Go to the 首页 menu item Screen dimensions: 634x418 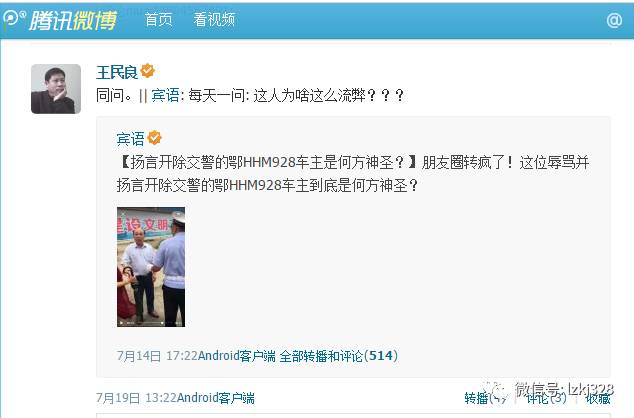(158, 19)
